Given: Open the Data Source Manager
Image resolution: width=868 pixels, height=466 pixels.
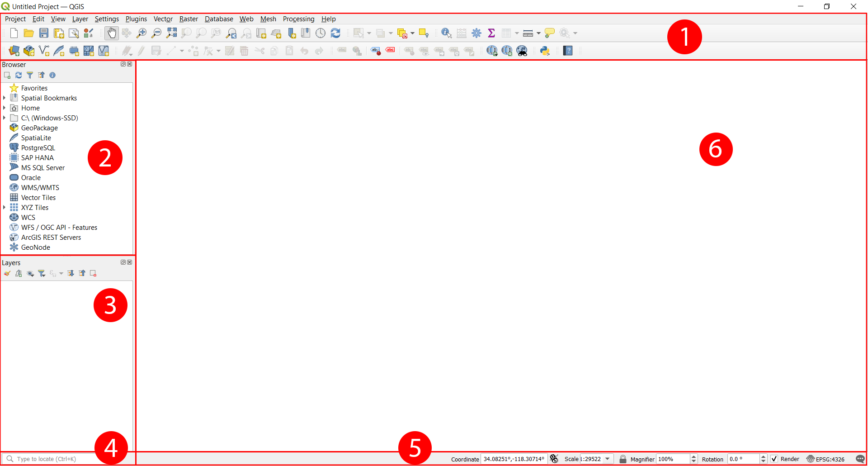Looking at the screenshot, I should point(14,50).
